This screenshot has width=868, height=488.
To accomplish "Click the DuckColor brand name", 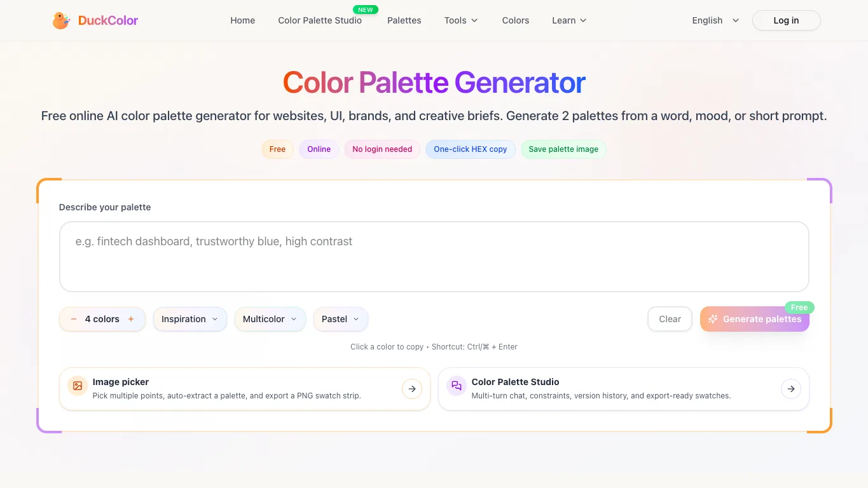I will 108,20.
